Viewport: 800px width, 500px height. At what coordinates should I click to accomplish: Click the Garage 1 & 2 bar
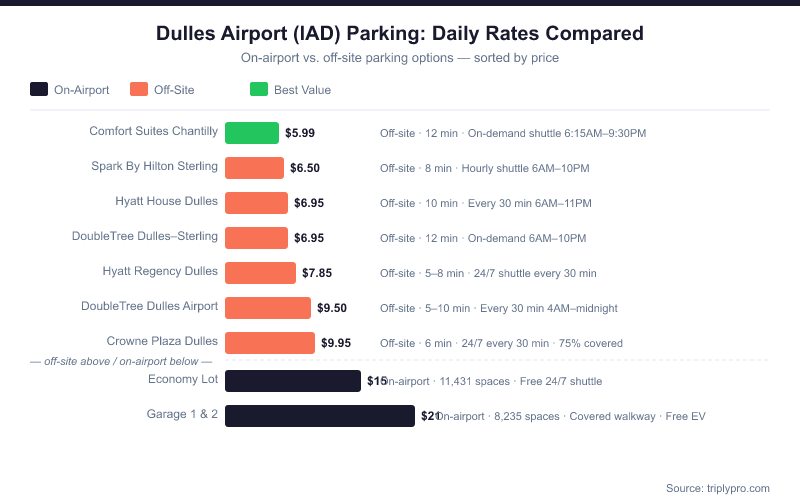tap(320, 416)
